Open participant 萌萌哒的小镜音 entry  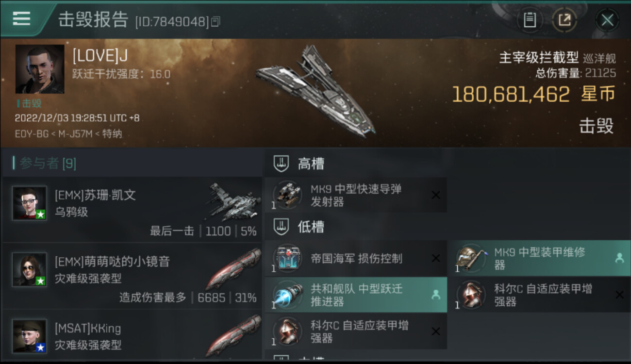[x=132, y=276]
